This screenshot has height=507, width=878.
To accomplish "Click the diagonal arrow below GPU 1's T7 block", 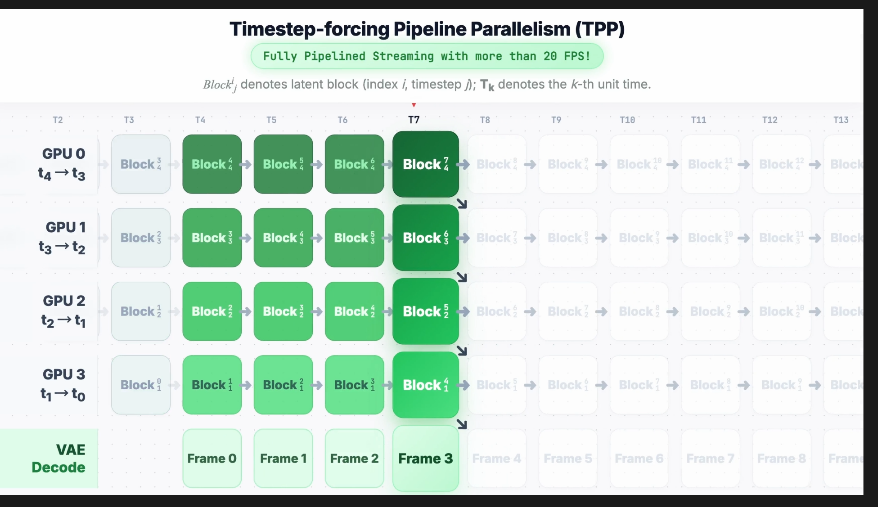I will coord(462,277).
